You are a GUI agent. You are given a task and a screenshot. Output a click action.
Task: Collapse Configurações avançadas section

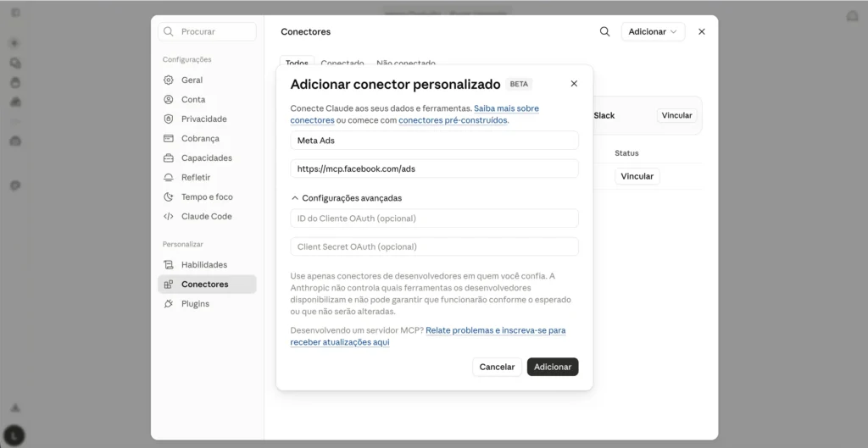(347, 197)
